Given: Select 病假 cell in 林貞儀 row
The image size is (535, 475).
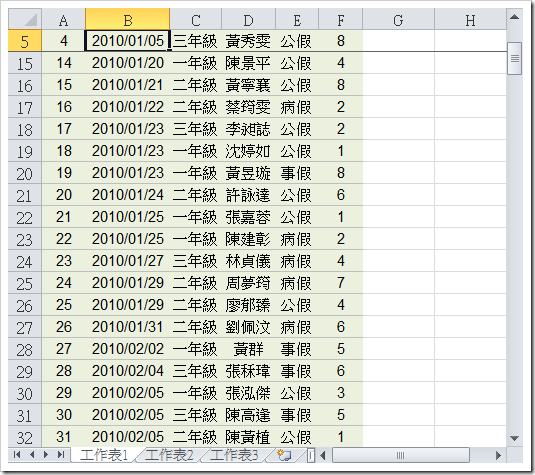Looking at the screenshot, I should coord(297,261).
